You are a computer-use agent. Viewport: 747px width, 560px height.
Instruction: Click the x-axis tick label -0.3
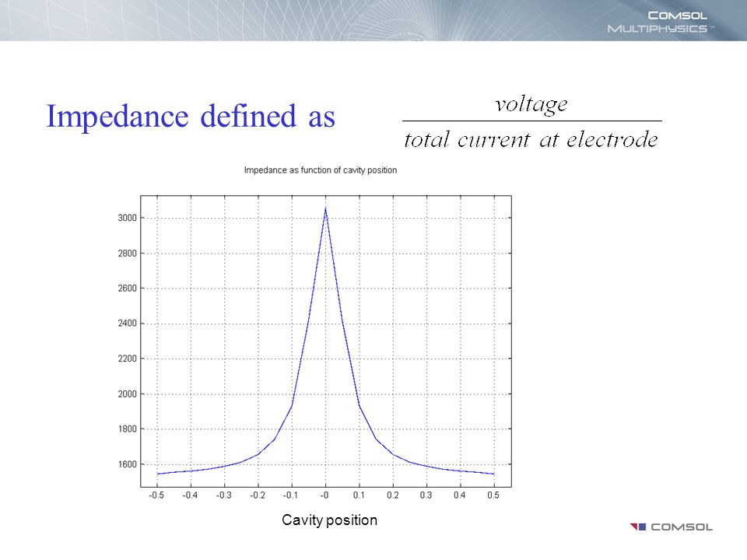click(x=223, y=495)
